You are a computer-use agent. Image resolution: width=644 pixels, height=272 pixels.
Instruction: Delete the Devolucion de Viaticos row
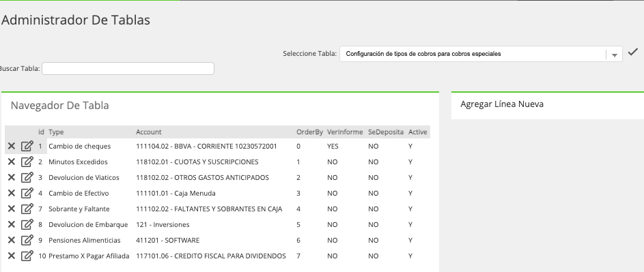pyautogui.click(x=12, y=177)
